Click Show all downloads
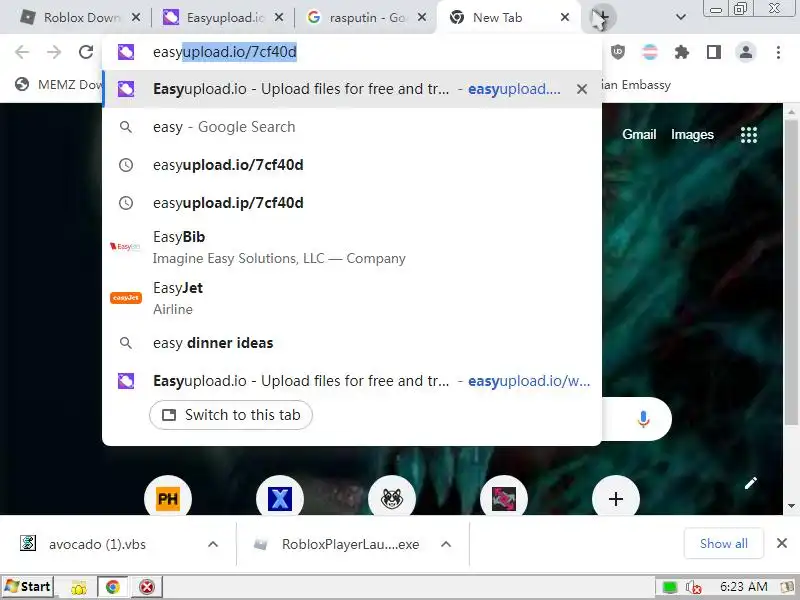Viewport: 800px width, 600px height. [723, 544]
